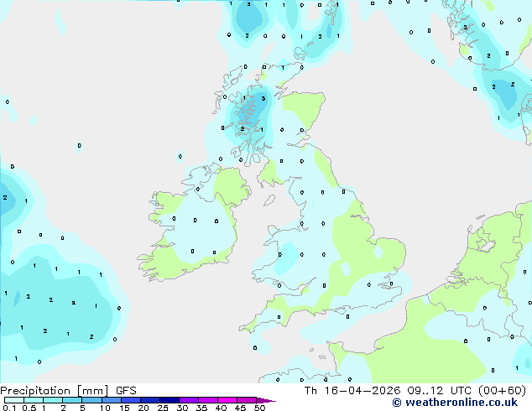
Task: Select legend swatch between 20 and 25
Action: click(150, 400)
